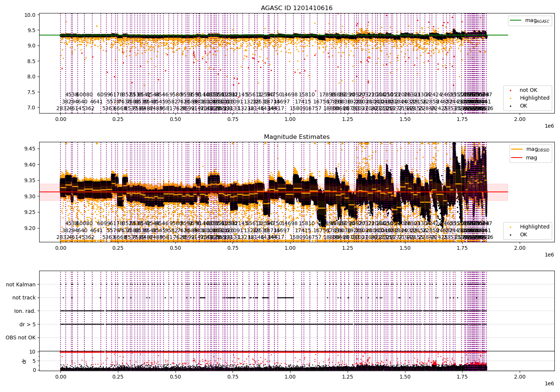Click the 1.00 x-tick of the middle plot
560x392 pixels.
290,248
